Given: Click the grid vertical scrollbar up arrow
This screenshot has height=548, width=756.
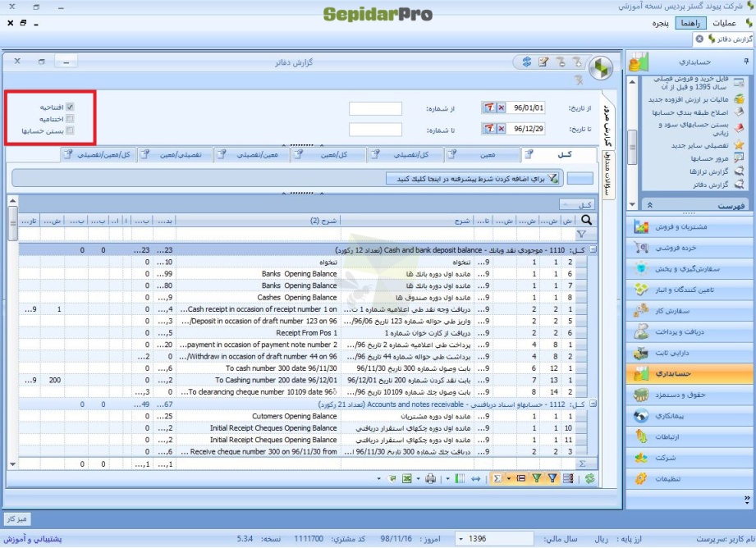Looking at the screenshot, I should pyautogui.click(x=12, y=200).
